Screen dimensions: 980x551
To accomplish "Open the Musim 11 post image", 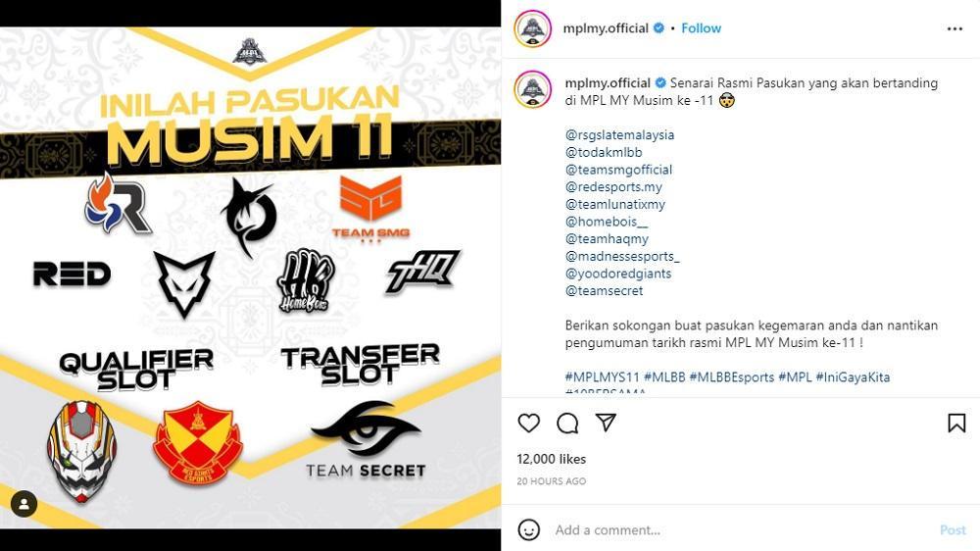I will (250, 277).
